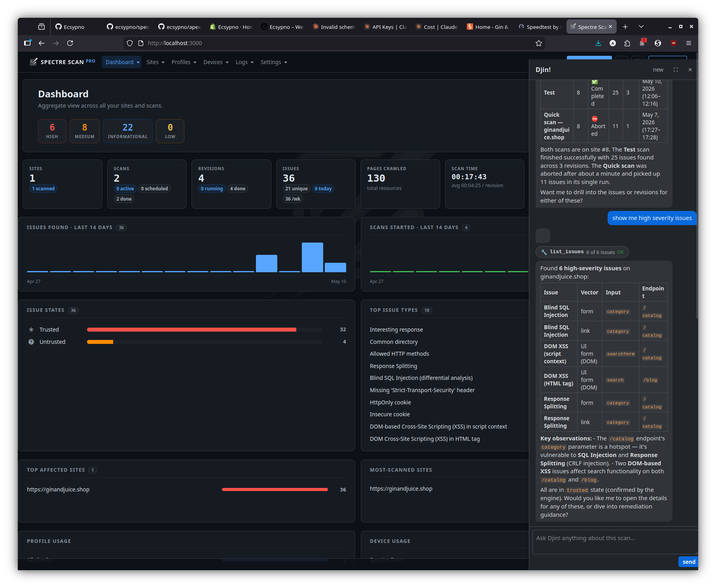Expand the Devices menu

click(216, 62)
